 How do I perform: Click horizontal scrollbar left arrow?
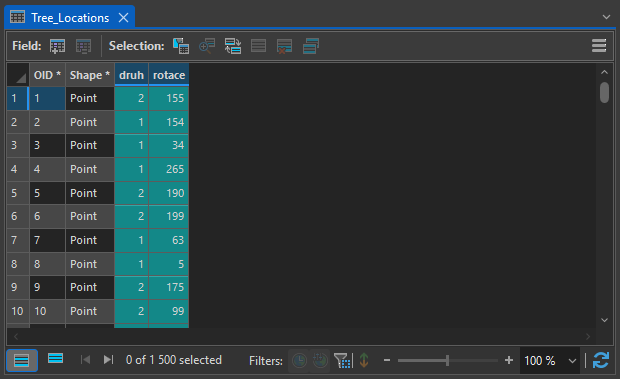[x=16, y=336]
